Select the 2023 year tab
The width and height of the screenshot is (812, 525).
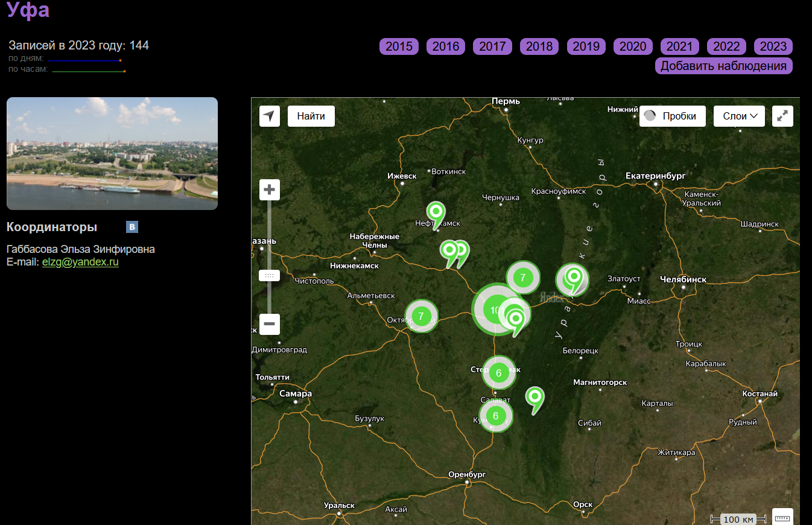773,46
